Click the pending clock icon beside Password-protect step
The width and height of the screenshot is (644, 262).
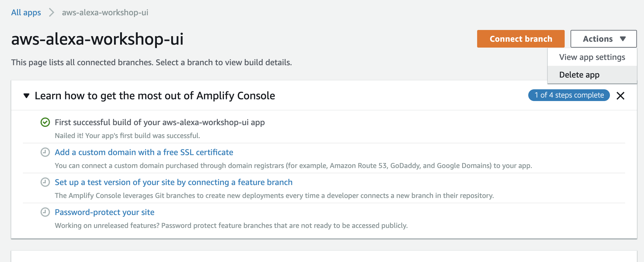click(45, 212)
